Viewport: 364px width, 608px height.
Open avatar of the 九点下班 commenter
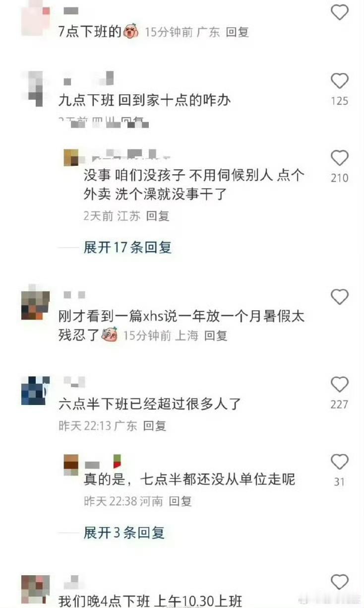pyautogui.click(x=36, y=88)
